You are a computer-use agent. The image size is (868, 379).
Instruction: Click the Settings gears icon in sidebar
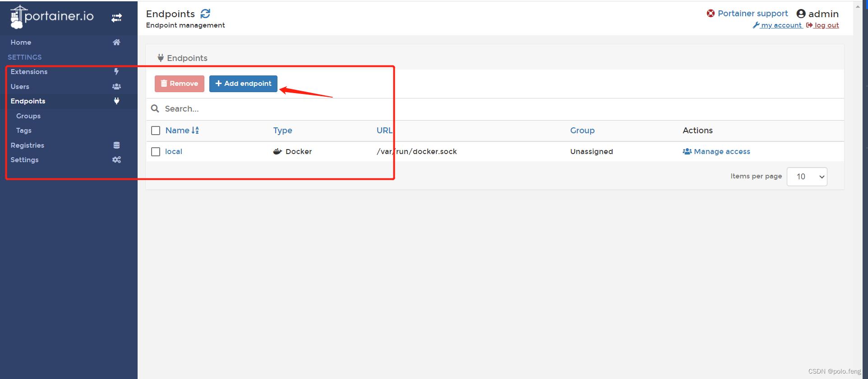coord(116,160)
